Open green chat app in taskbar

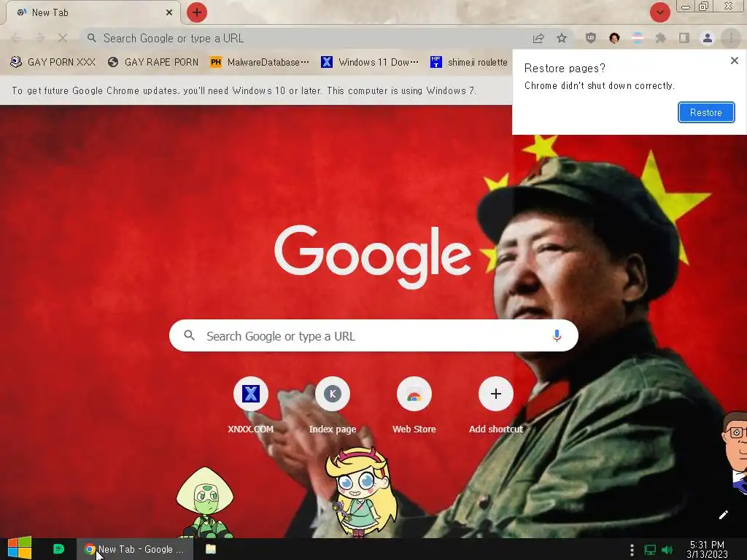tap(58, 549)
